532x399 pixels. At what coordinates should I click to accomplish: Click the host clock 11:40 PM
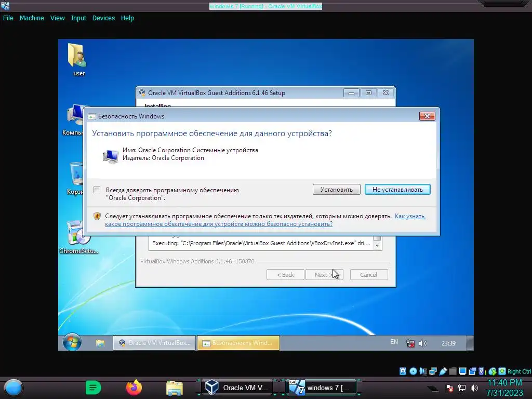(504, 383)
